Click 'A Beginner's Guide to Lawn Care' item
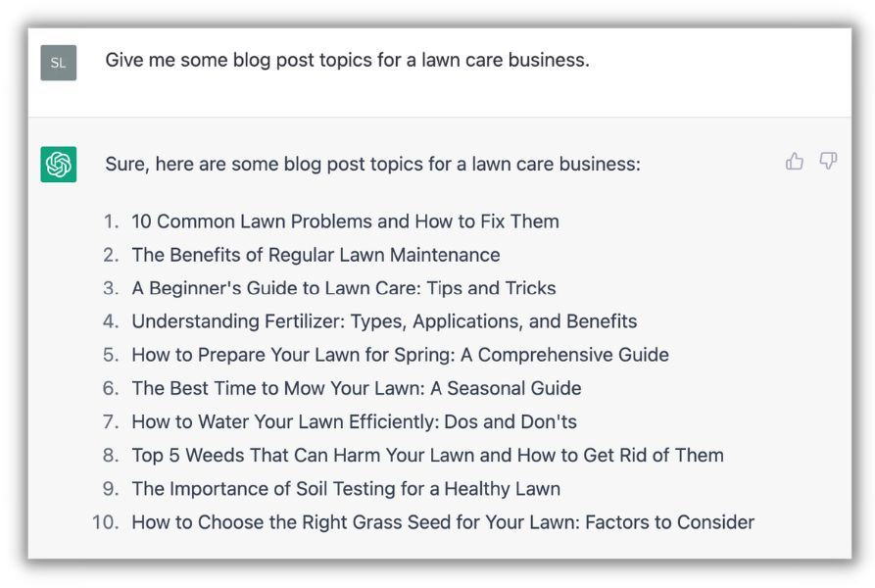Image resolution: width=875 pixels, height=588 pixels. (x=343, y=288)
